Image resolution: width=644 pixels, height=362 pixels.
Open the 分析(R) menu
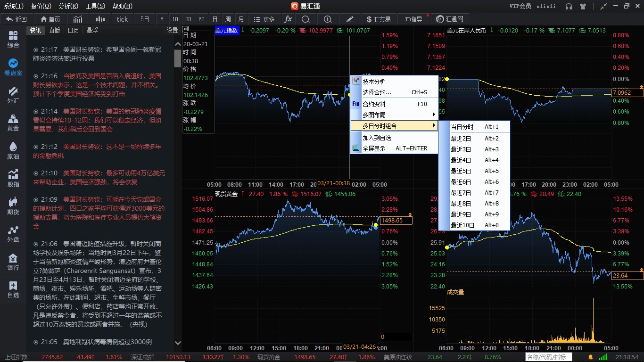click(x=69, y=6)
